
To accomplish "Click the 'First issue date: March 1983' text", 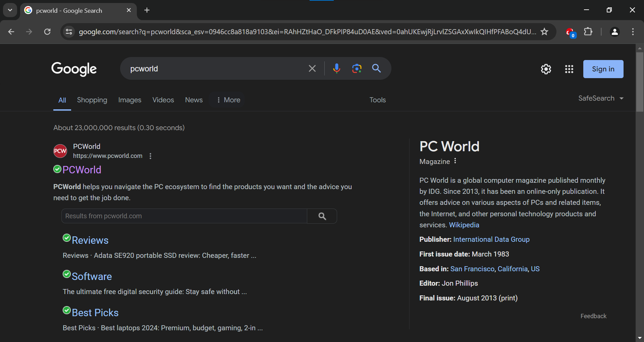I will [464, 254].
